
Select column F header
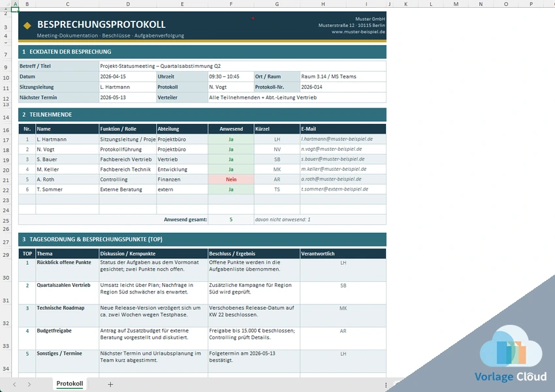[230, 4]
